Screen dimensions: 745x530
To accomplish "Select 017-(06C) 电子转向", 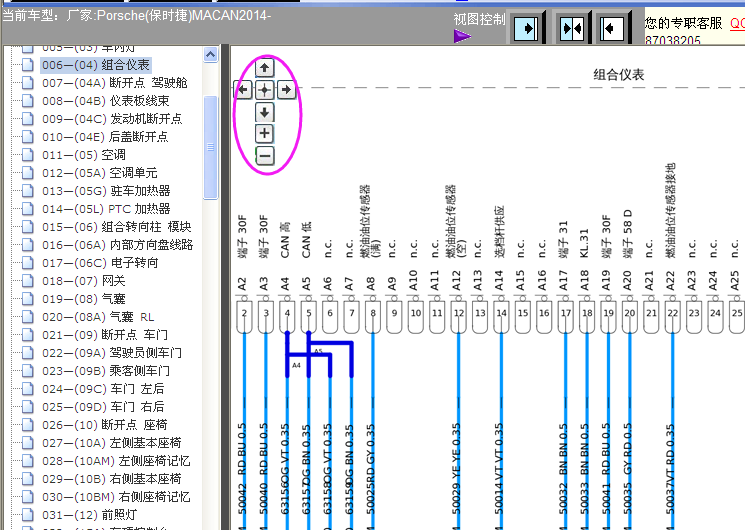I will [x=100, y=263].
